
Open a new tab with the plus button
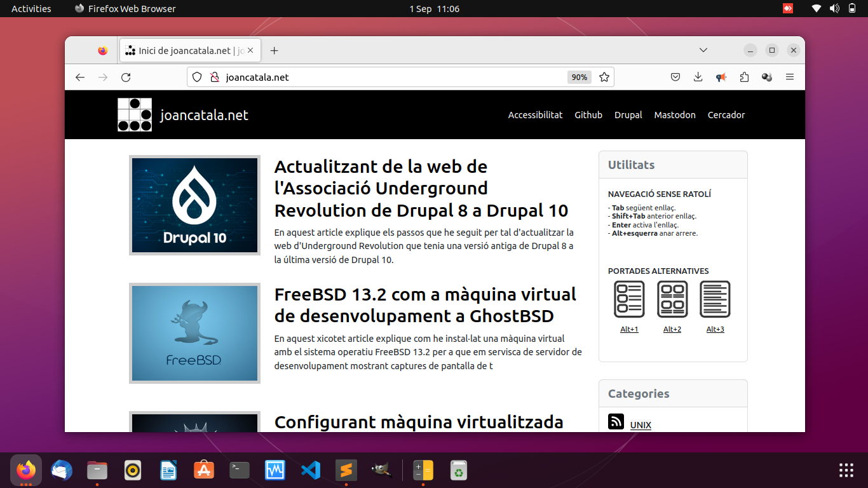[274, 51]
